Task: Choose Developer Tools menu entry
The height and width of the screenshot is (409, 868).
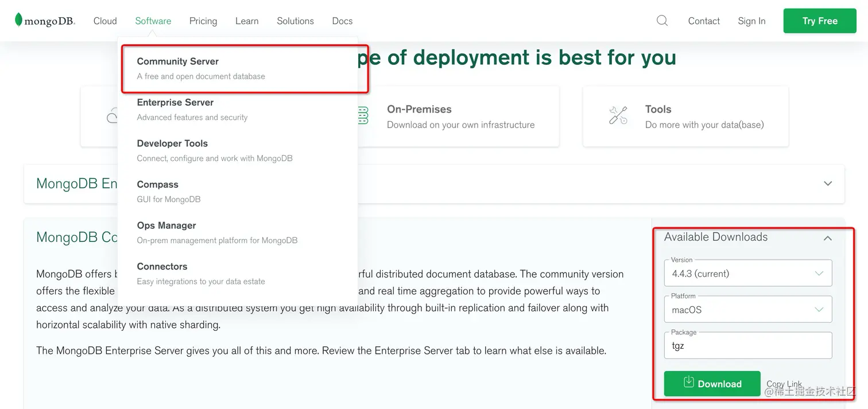Action: (x=238, y=151)
